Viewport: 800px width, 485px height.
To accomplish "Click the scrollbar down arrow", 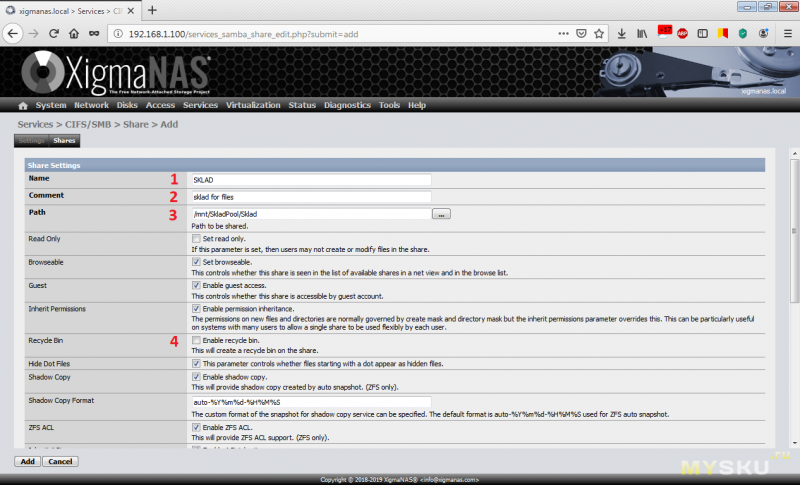I will point(794,444).
